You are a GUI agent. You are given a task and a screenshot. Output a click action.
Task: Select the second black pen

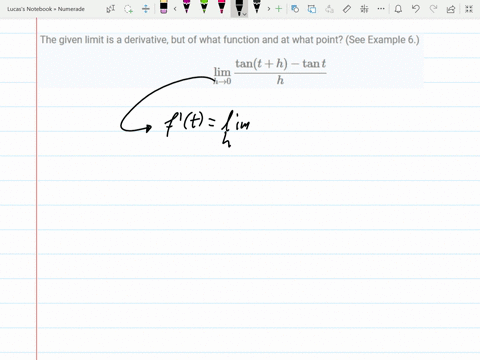257,7
